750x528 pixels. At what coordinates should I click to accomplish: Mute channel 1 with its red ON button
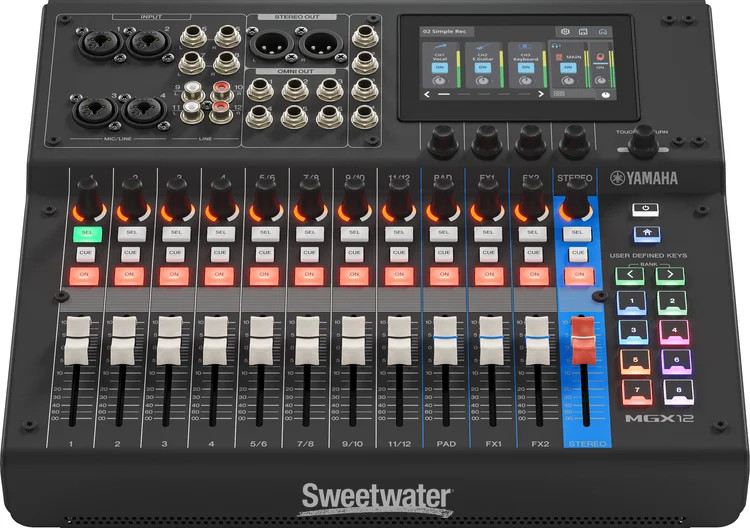[84, 275]
